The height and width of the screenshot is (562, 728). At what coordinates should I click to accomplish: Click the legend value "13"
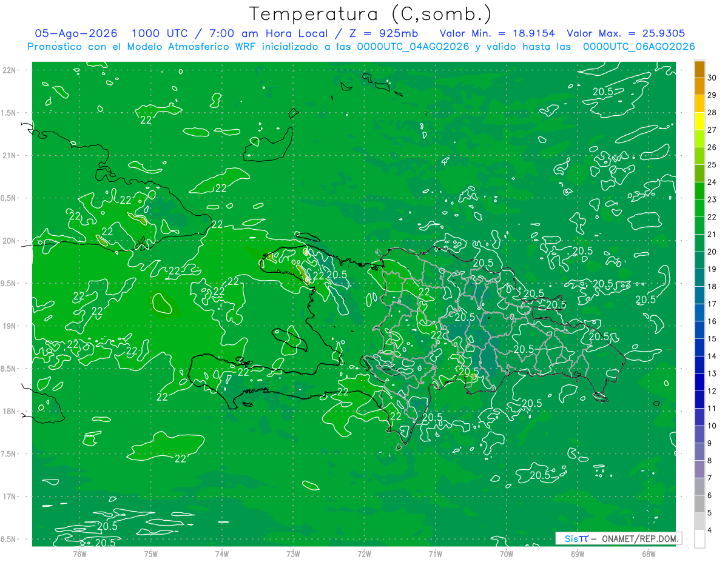coord(712,373)
